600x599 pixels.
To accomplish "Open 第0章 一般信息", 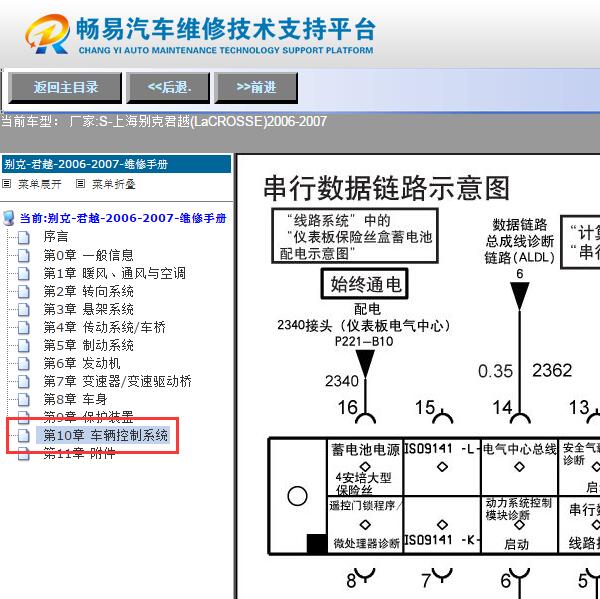I will (88, 255).
